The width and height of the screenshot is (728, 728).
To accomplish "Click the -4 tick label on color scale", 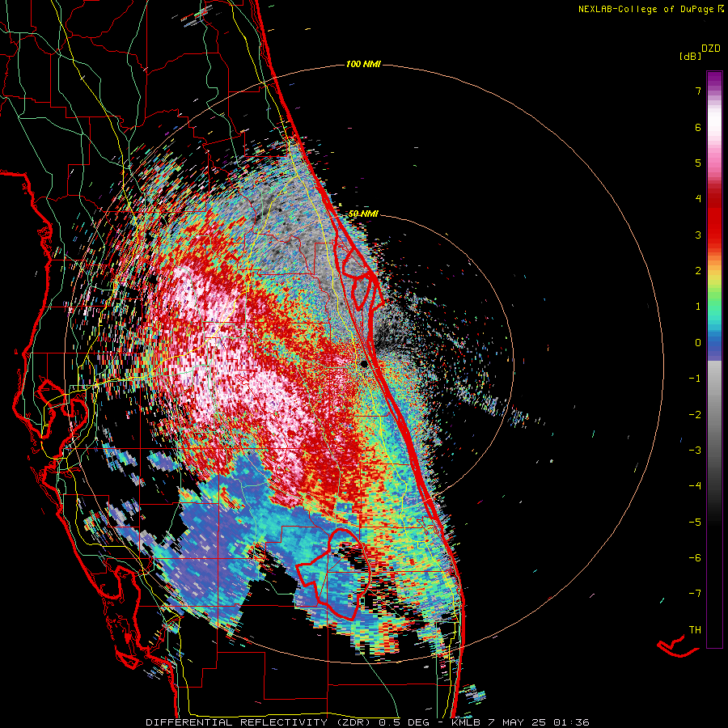I will pyautogui.click(x=695, y=486).
